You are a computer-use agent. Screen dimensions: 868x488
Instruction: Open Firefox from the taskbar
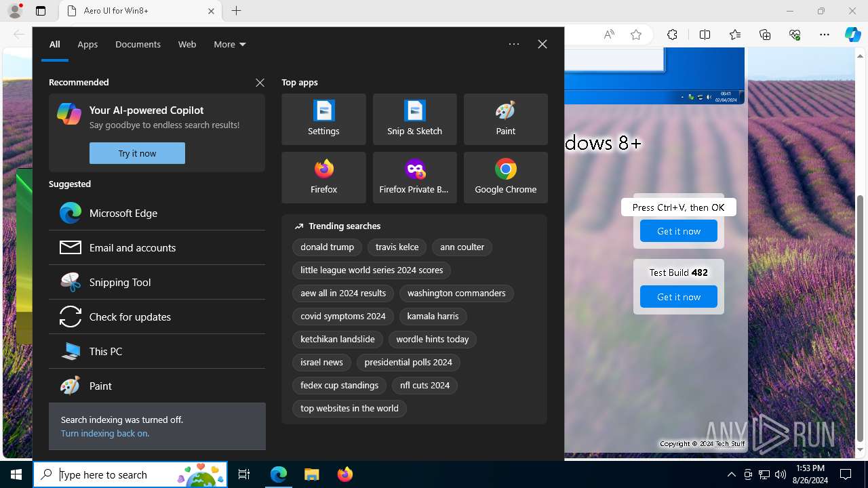pos(344,474)
